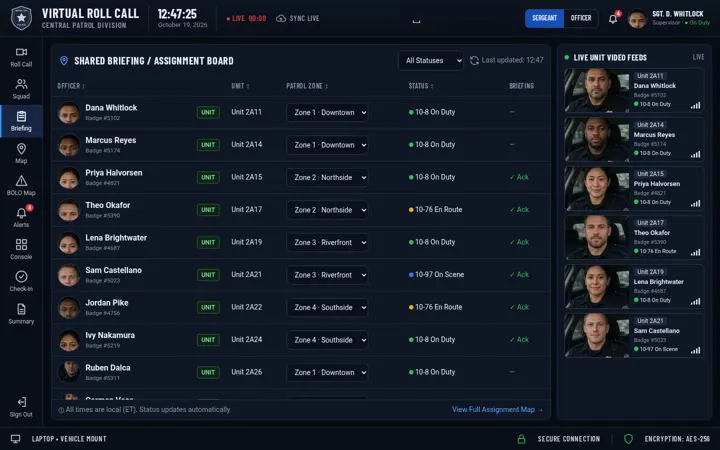Screen dimensions: 720x450
Task: Open patrol zone dropdown for Sam Castellano
Action: (327, 275)
